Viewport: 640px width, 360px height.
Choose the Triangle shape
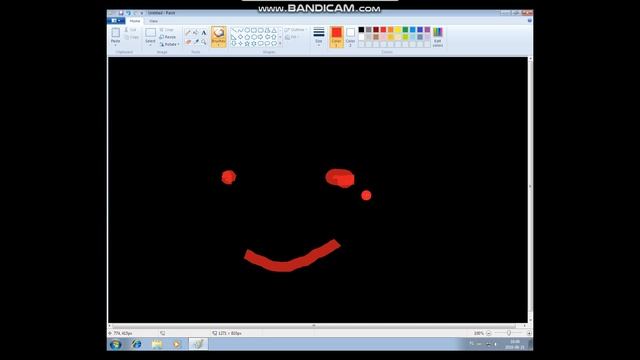click(274, 30)
